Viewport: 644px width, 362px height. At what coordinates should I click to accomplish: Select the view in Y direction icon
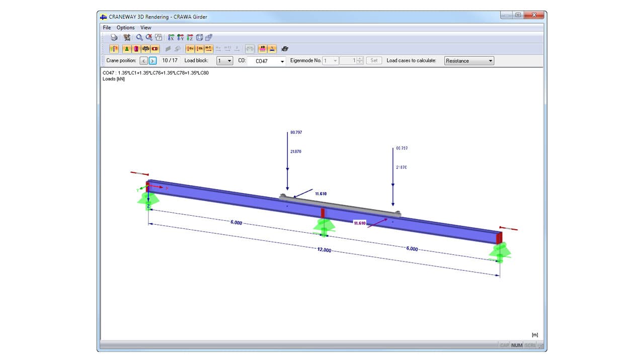(x=180, y=37)
